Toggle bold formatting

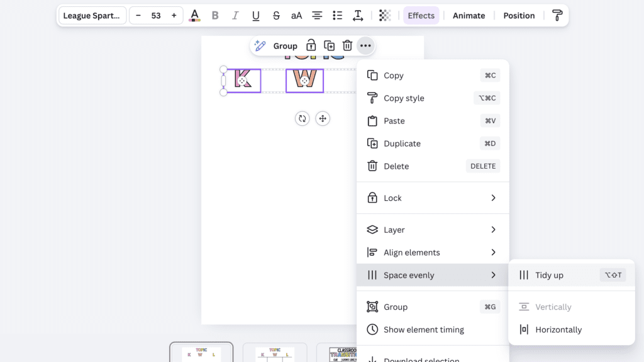point(215,16)
